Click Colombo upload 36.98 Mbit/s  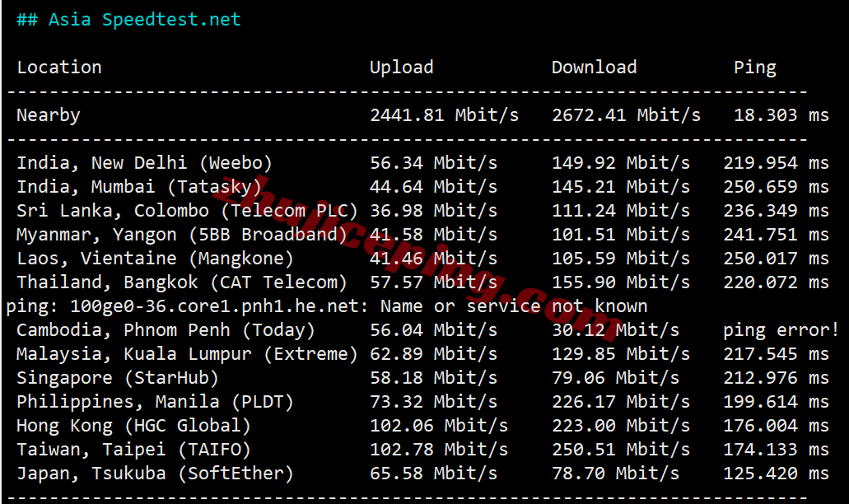pos(433,210)
